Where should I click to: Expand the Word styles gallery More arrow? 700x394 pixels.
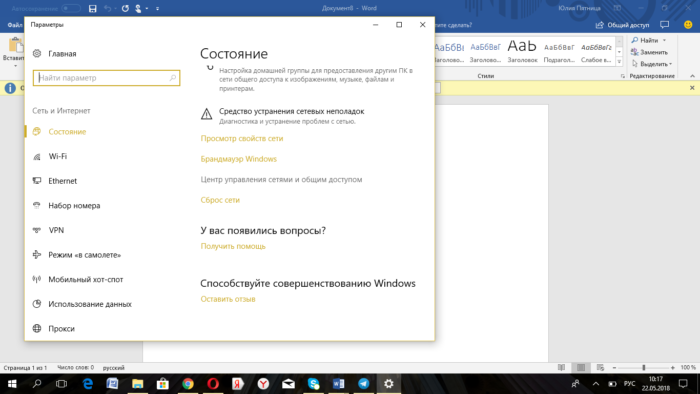pos(619,61)
